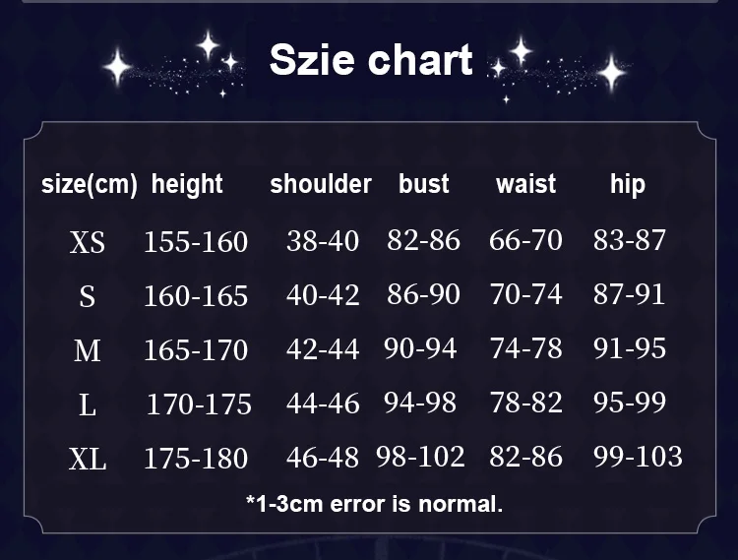Click the 99-103 hip value

638,457
